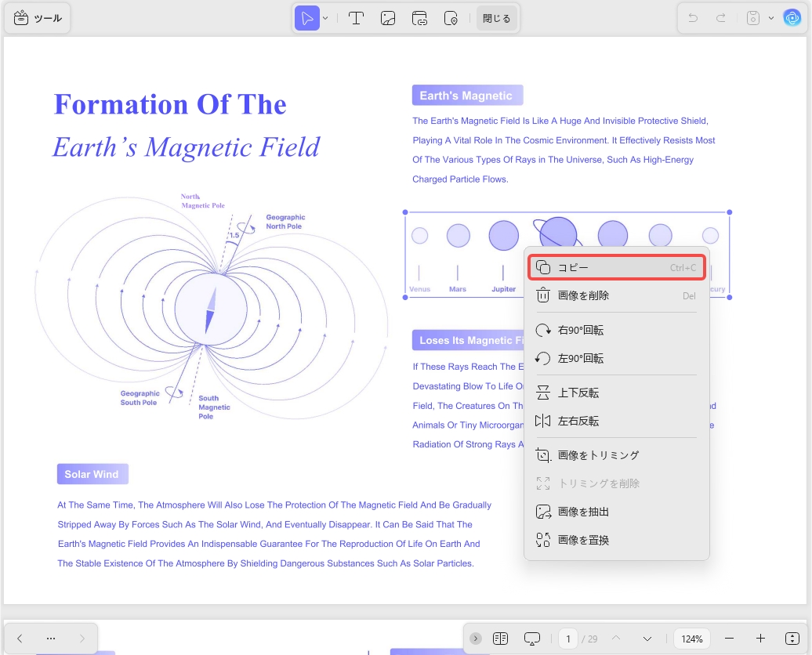The height and width of the screenshot is (655, 812).
Task: Click paragraph line starting At The Same Time
Action: [x=274, y=505]
